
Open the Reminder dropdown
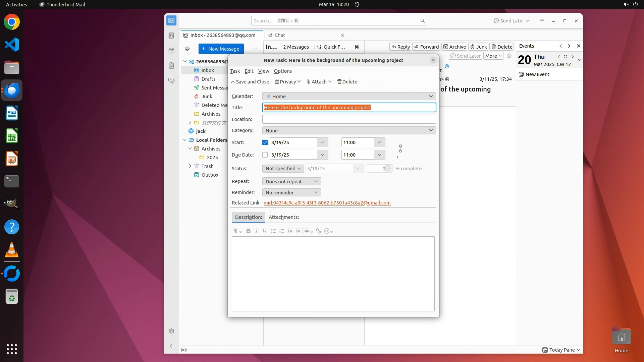click(291, 192)
